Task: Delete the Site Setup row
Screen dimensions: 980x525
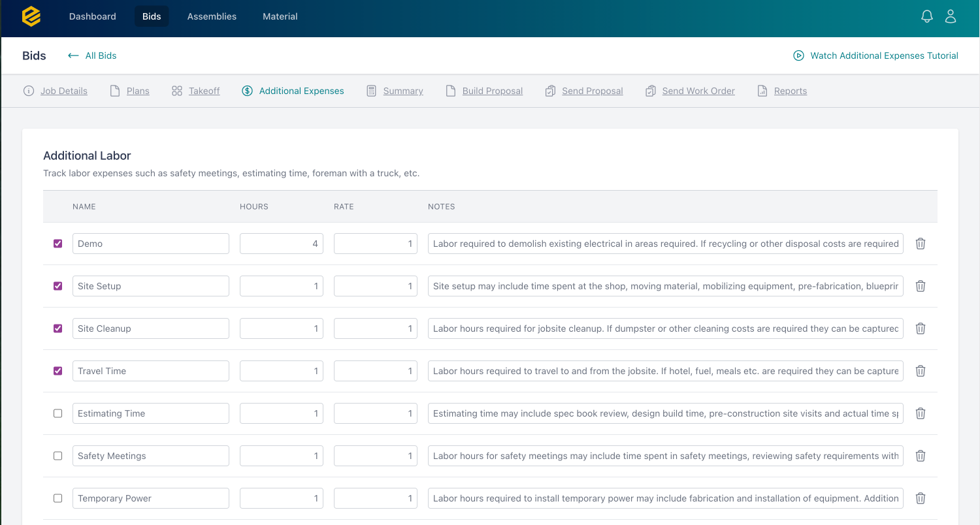Action: click(921, 286)
